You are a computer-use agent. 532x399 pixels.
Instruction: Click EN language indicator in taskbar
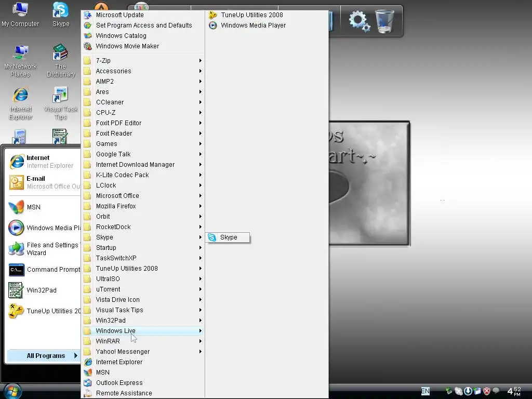(425, 391)
